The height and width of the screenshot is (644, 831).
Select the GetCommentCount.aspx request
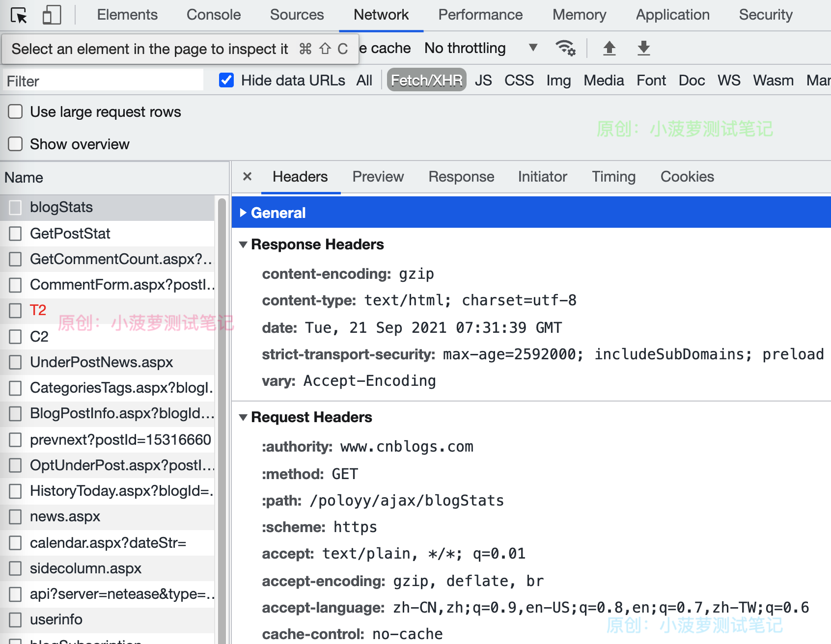pyautogui.click(x=107, y=259)
